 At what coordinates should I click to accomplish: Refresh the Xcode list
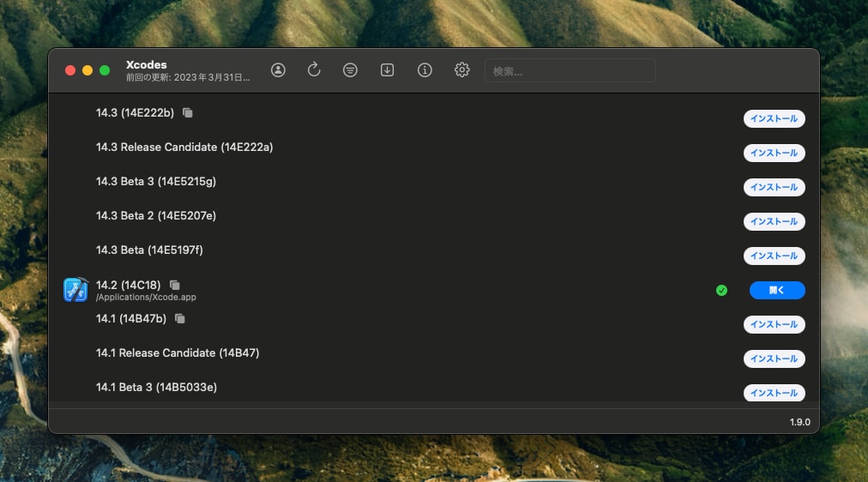pyautogui.click(x=314, y=69)
